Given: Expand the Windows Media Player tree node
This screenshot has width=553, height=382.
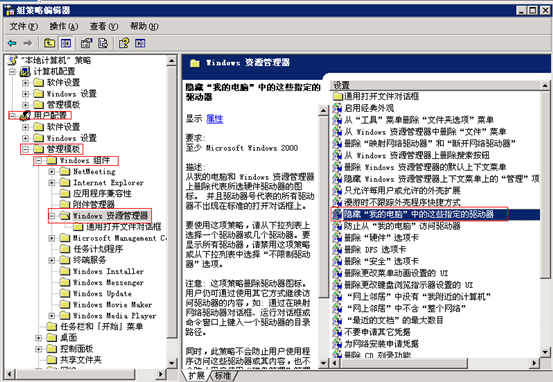Looking at the screenshot, I should coord(52,316).
